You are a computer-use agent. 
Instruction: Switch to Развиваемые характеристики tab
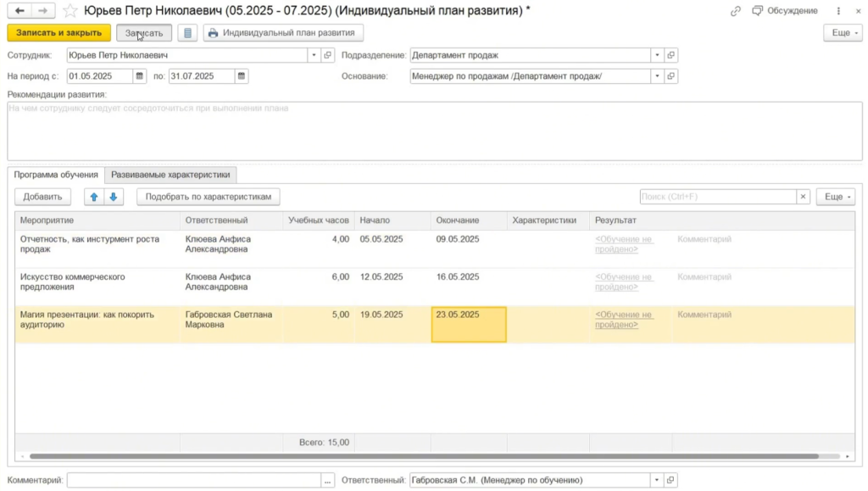click(x=170, y=175)
